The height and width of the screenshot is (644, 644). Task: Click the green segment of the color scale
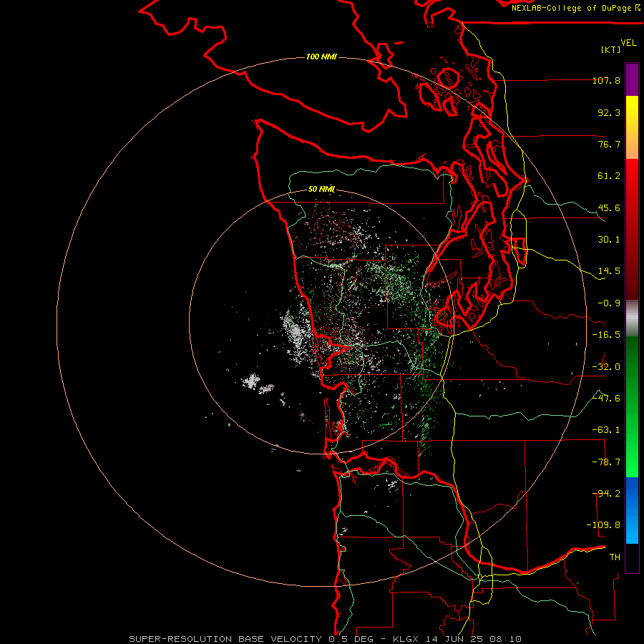[x=632, y=406]
